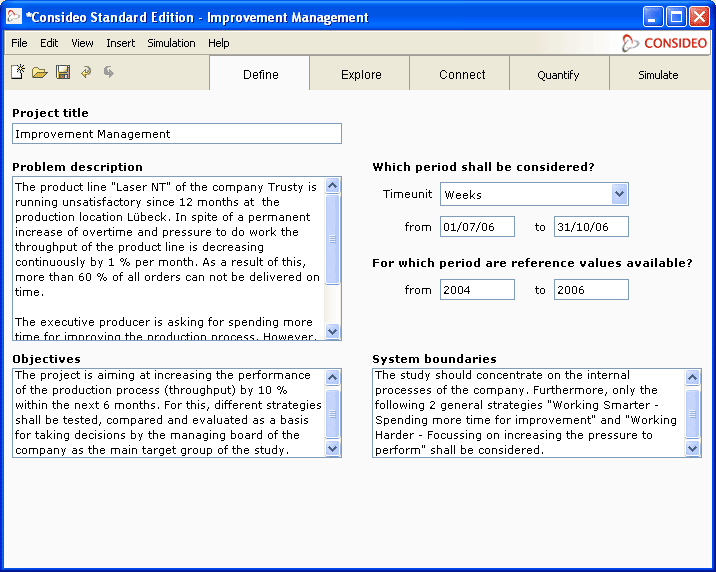
Task: Click inside the System boundaries text area
Action: [528, 413]
